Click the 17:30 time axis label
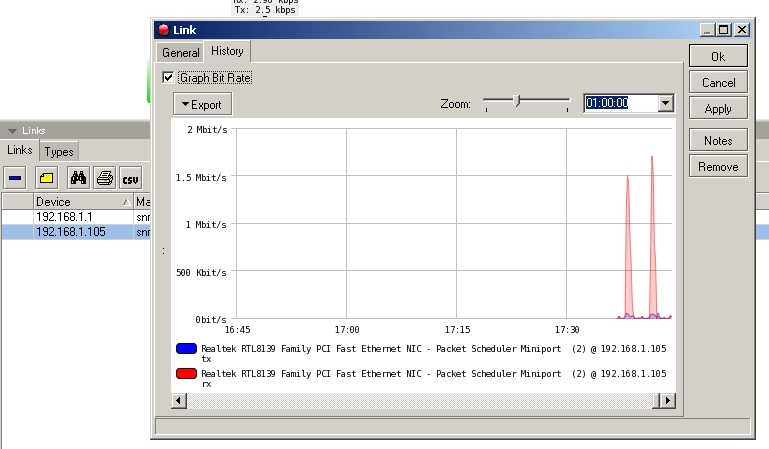The width and height of the screenshot is (769, 449). pos(566,329)
